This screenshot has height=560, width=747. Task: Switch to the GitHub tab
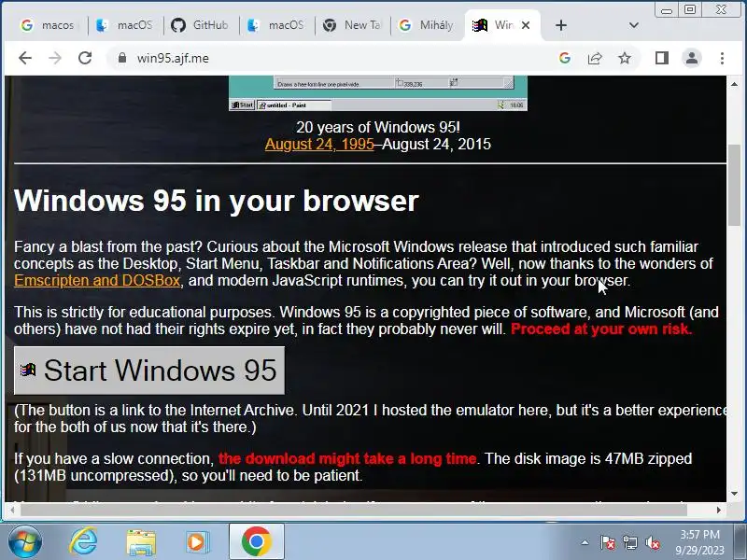(201, 25)
